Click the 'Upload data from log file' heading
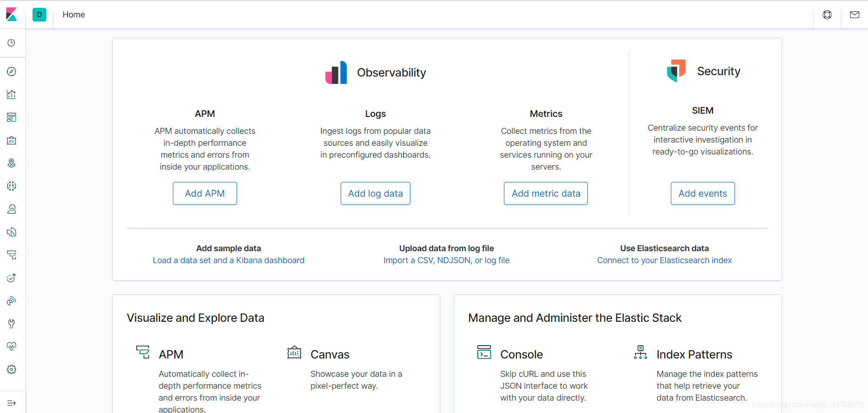The width and height of the screenshot is (868, 413). pyautogui.click(x=447, y=248)
